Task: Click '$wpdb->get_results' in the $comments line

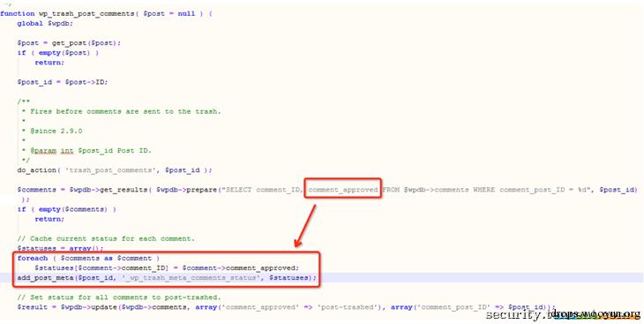Action: click(109, 190)
